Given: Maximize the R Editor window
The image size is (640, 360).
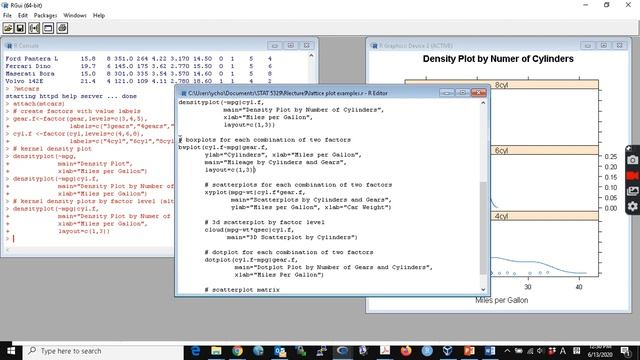Looking at the screenshot, I should pyautogui.click(x=462, y=93).
